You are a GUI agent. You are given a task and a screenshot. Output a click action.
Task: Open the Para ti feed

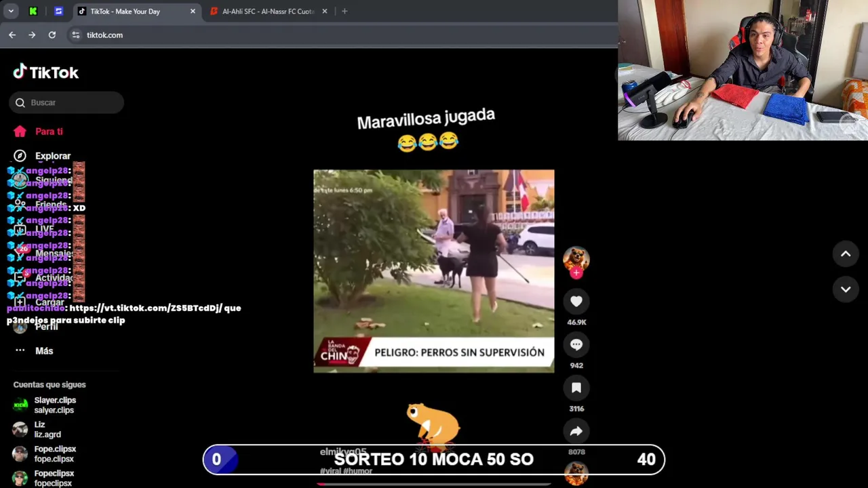49,131
